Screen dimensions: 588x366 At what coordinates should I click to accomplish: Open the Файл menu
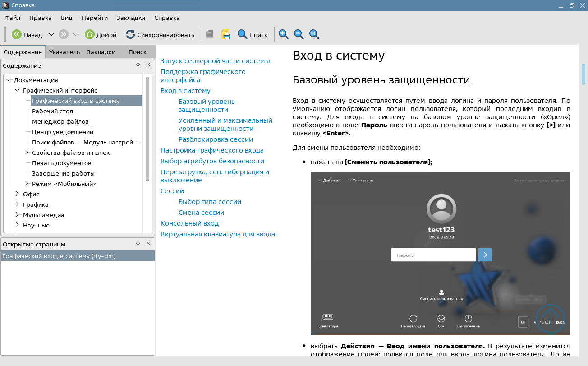click(12, 18)
